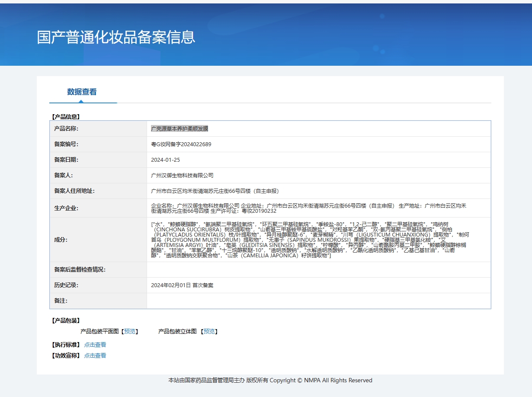The height and width of the screenshot is (397, 532).
Task: Click the filing number 粤G妆网备字2024022689
Action: coord(181,144)
